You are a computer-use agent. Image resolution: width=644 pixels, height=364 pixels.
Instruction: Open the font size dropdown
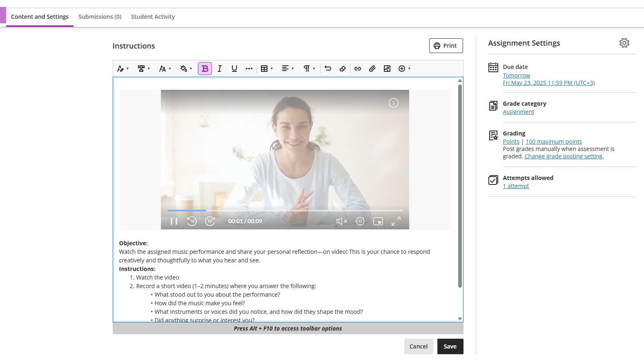[x=165, y=69]
